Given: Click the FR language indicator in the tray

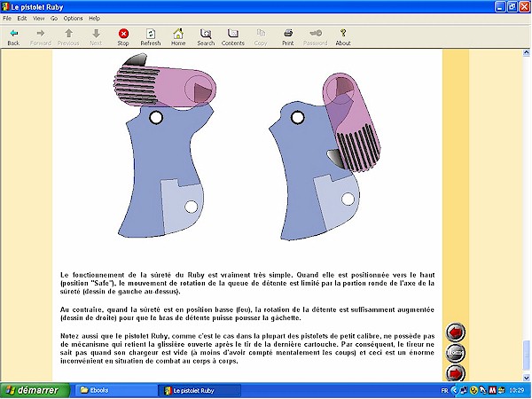Looking at the screenshot, I should (x=444, y=390).
